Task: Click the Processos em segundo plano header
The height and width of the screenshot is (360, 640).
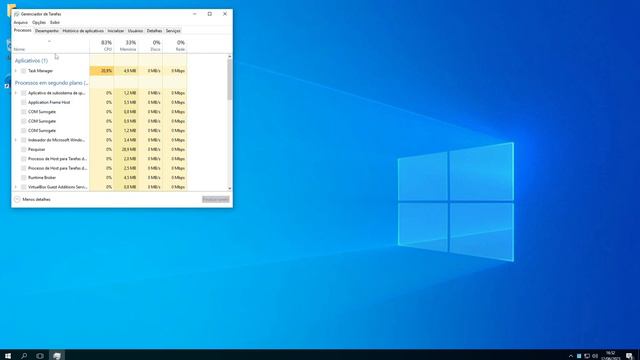Action: pos(51,83)
